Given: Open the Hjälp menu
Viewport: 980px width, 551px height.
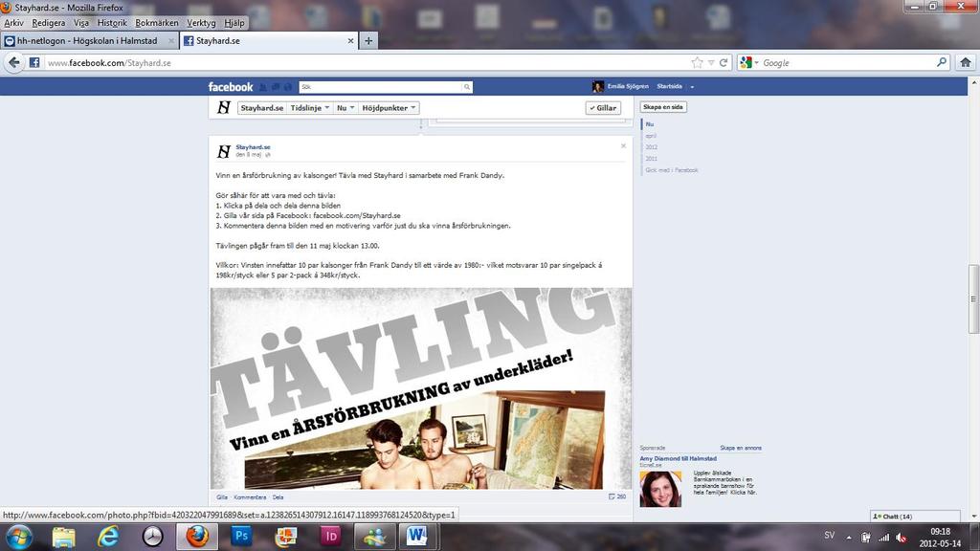Looking at the screenshot, I should pyautogui.click(x=234, y=23).
